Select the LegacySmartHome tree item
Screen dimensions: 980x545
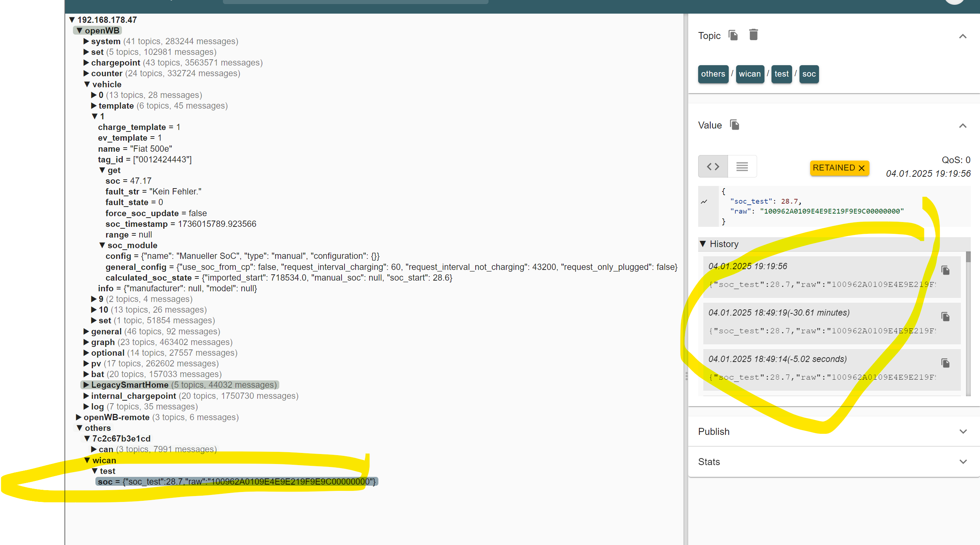tap(129, 385)
